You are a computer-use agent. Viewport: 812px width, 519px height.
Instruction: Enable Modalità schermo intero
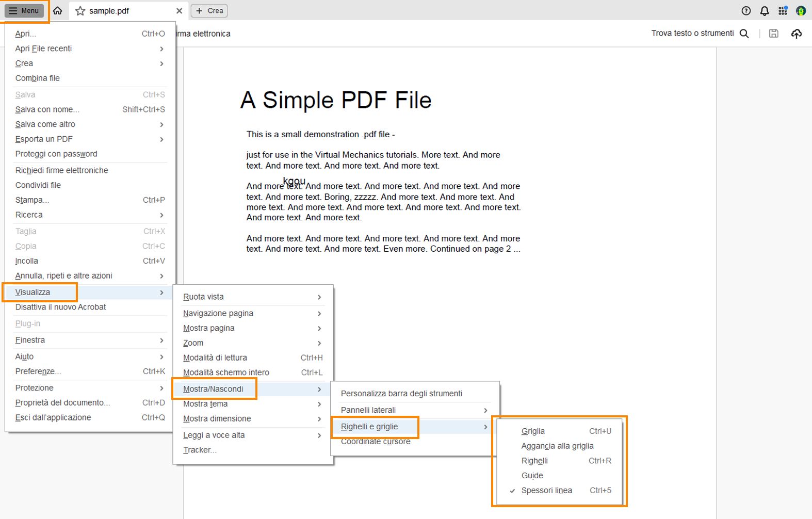click(253, 372)
